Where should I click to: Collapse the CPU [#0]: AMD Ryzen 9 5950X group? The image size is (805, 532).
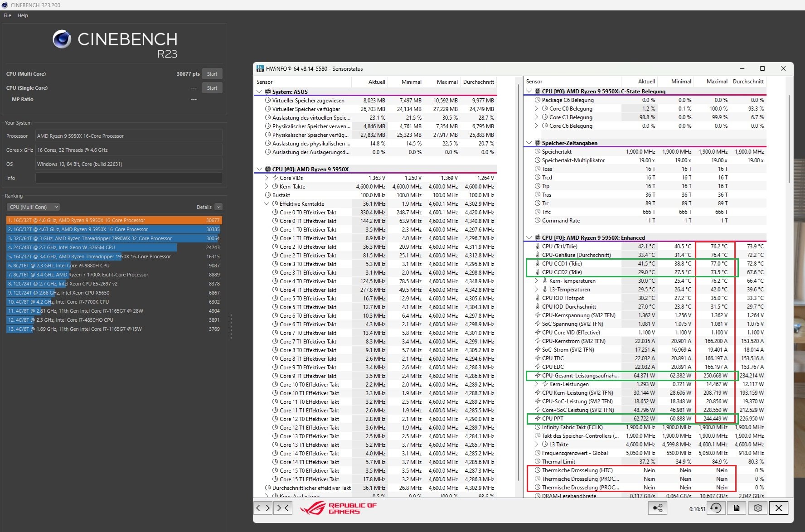259,169
